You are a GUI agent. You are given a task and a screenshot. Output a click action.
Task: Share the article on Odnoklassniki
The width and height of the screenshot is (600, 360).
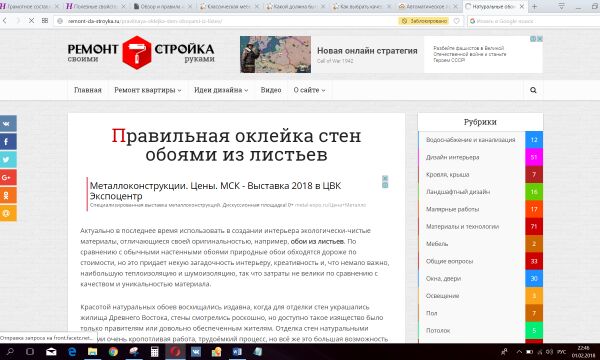(x=8, y=195)
